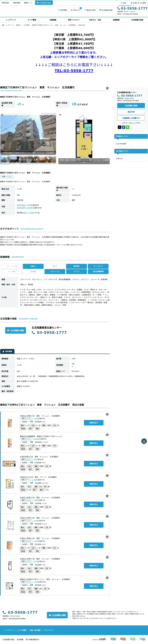Open トップページ in main navigation
Viewport: 148px width, 644px height.
pyautogui.click(x=11, y=20)
